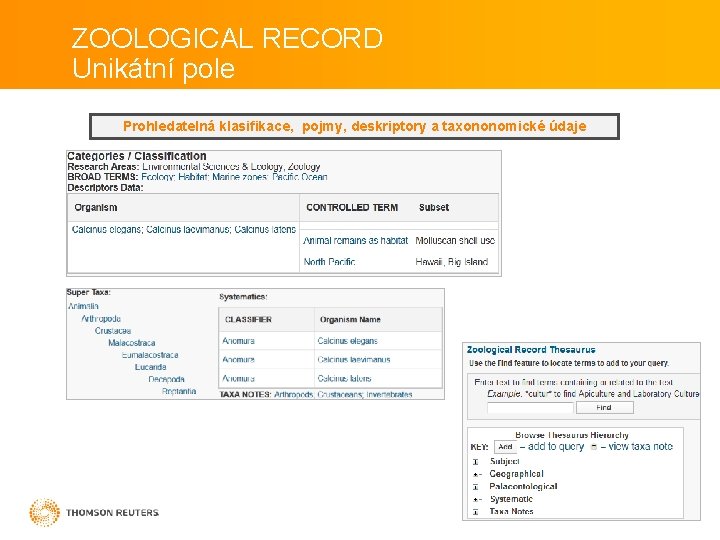Click the Prohledatelná klasifikace banner text

354,126
